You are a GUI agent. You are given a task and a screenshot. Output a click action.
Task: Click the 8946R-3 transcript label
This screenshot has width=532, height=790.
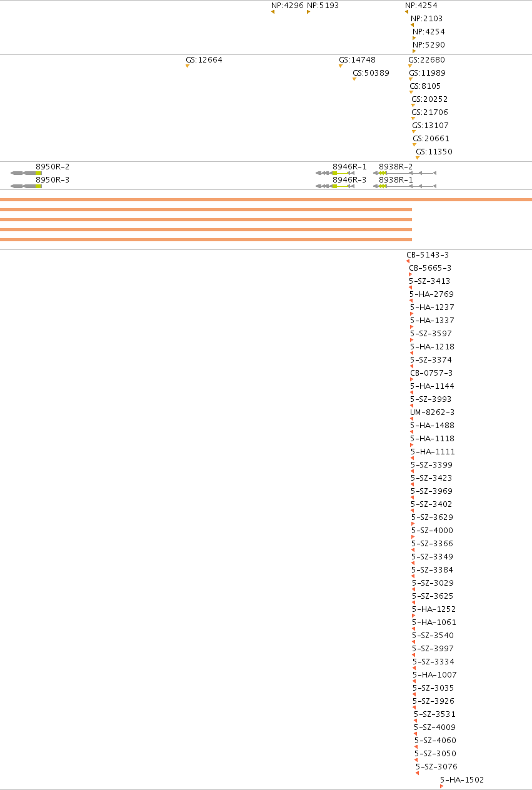tap(349, 180)
